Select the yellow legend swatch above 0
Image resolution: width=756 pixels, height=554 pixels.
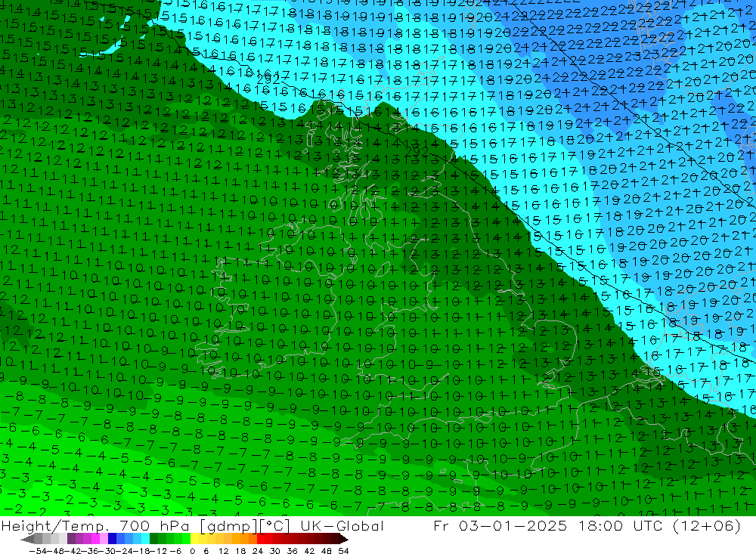(194, 539)
